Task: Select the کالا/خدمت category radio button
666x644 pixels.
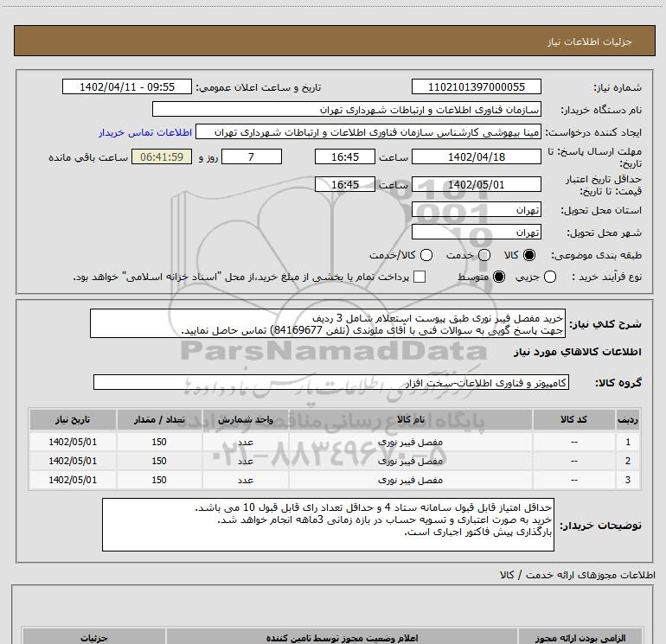Action: click(x=426, y=255)
